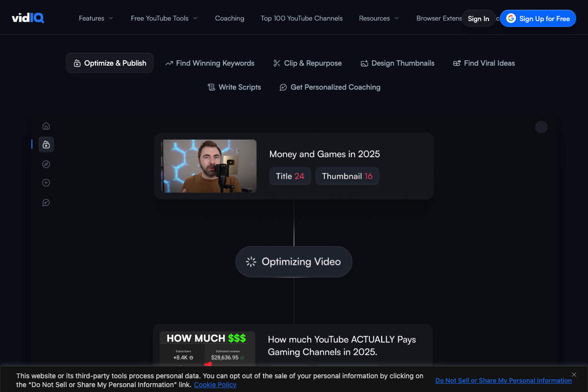Expand the Features dropdown

pyautogui.click(x=96, y=18)
